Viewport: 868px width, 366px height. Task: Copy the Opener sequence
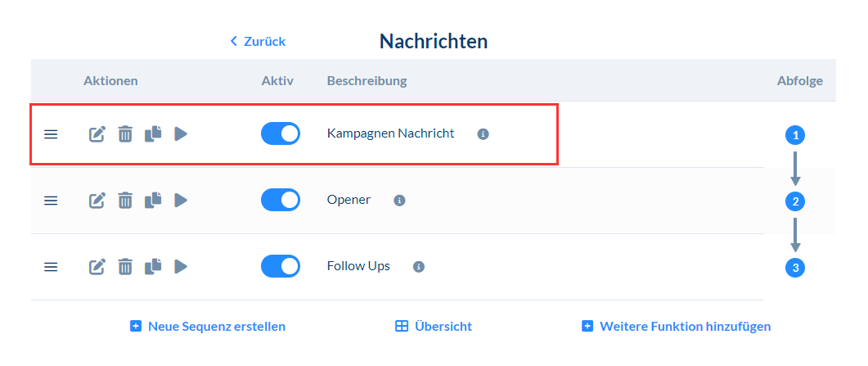153,200
